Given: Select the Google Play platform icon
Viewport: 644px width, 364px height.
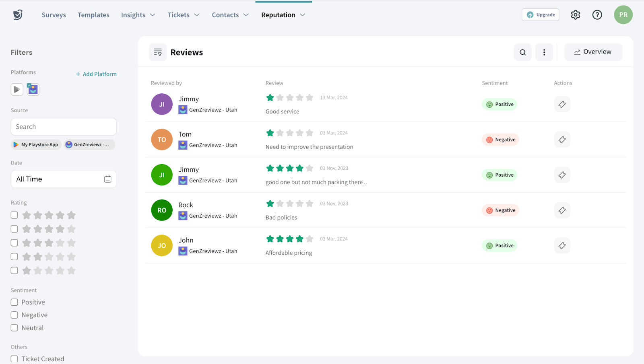Looking at the screenshot, I should tap(17, 89).
